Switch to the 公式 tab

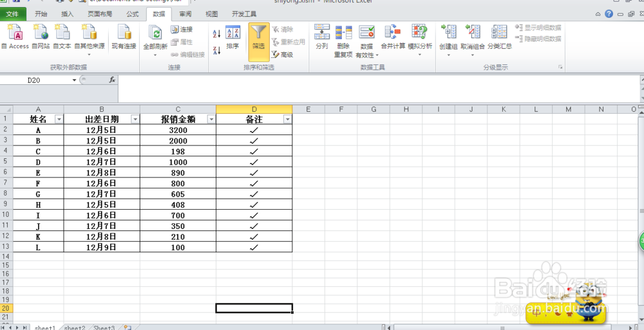[x=132, y=14]
